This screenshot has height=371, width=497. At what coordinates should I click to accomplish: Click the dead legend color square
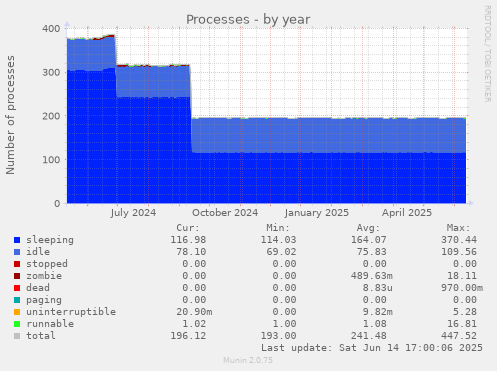(x=17, y=288)
